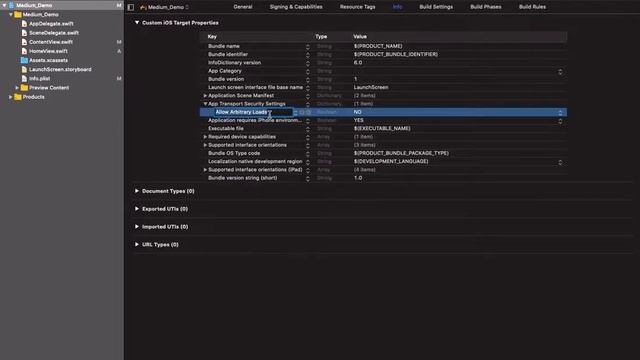Click the Executable file key stepper
This screenshot has width=640, height=360.
click(308, 129)
